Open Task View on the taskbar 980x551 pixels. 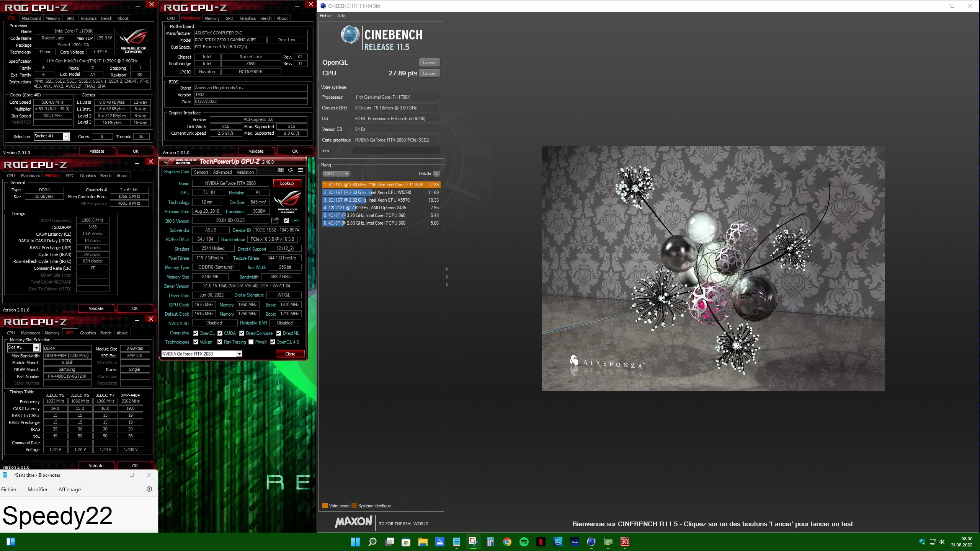(389, 542)
